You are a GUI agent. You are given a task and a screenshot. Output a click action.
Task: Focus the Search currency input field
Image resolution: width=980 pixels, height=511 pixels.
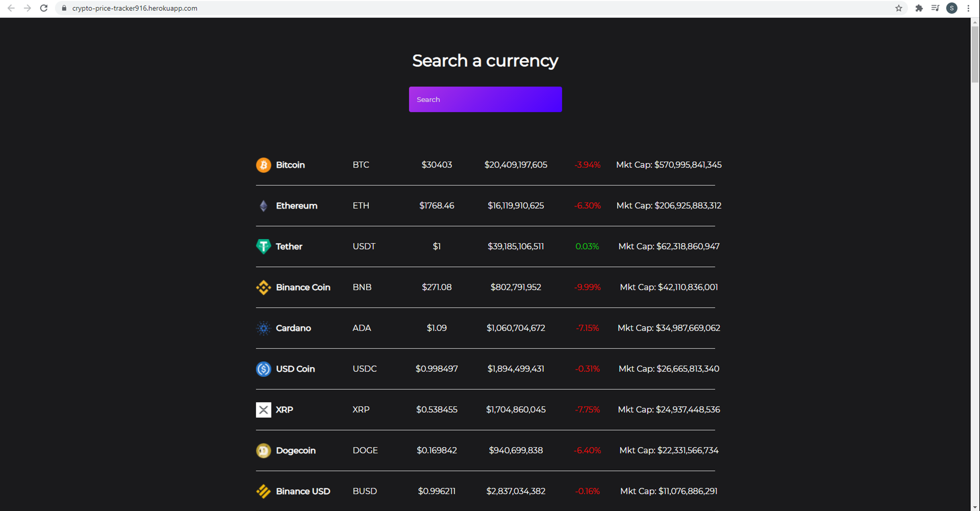[485, 99]
